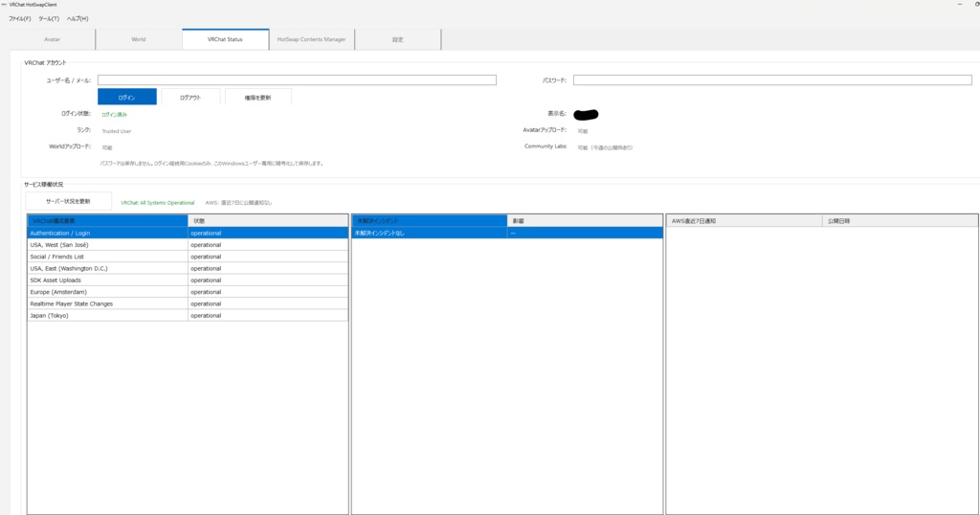Select the Japan (Tokyo) row
The width and height of the screenshot is (980, 515).
click(188, 316)
